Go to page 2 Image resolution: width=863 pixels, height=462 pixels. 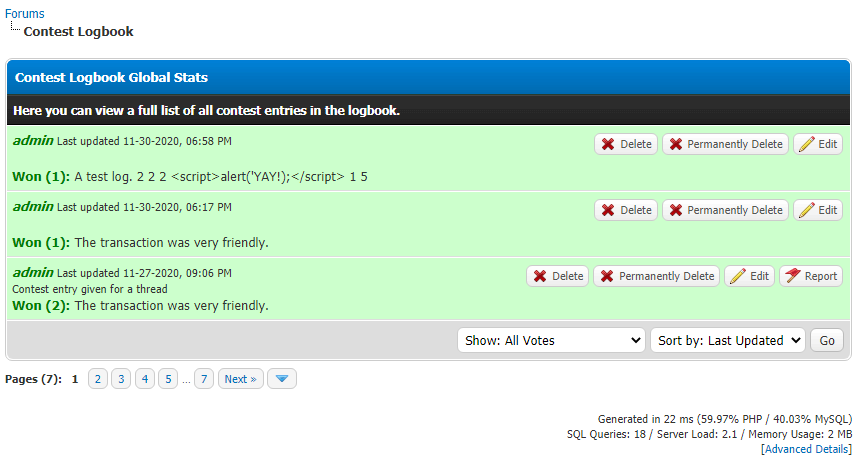point(98,379)
